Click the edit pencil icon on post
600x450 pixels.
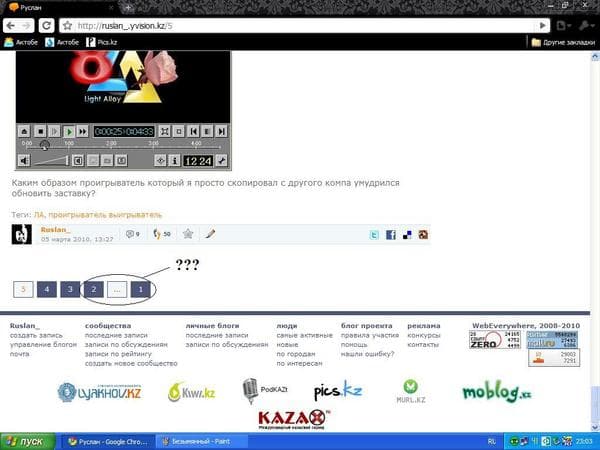point(210,233)
